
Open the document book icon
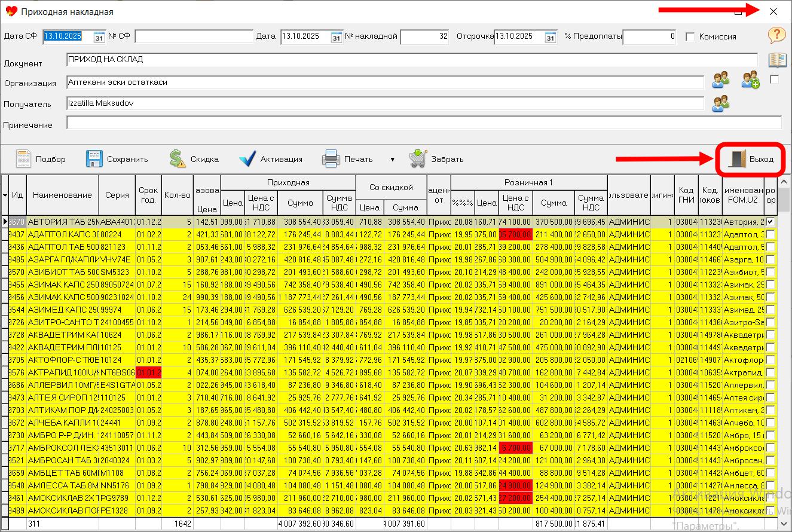(776, 60)
